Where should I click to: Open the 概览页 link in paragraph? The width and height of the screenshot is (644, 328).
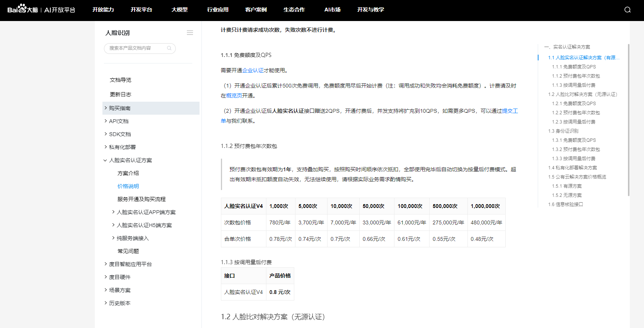(234, 96)
